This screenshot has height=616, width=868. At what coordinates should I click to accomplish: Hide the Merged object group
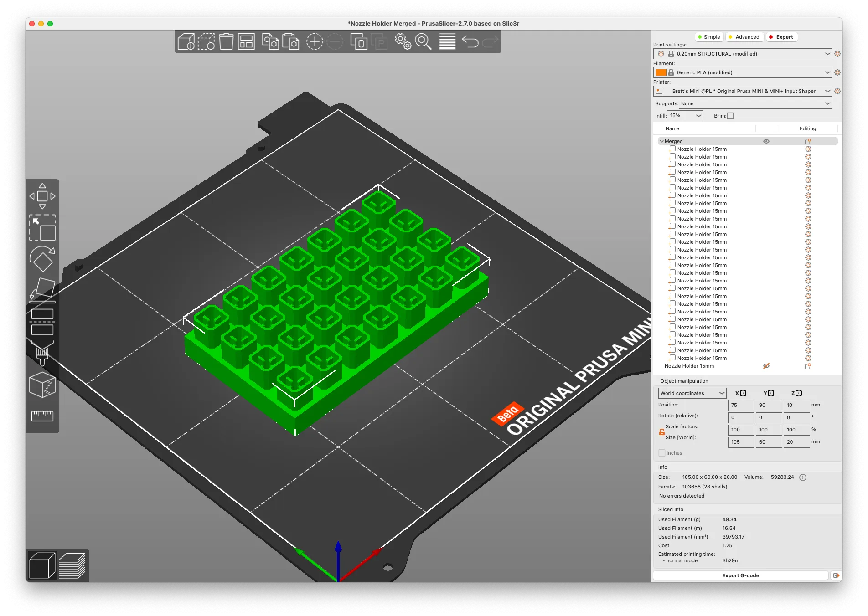[x=765, y=141]
